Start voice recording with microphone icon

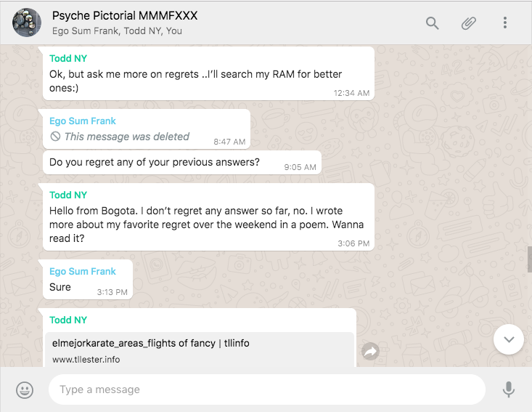(509, 390)
